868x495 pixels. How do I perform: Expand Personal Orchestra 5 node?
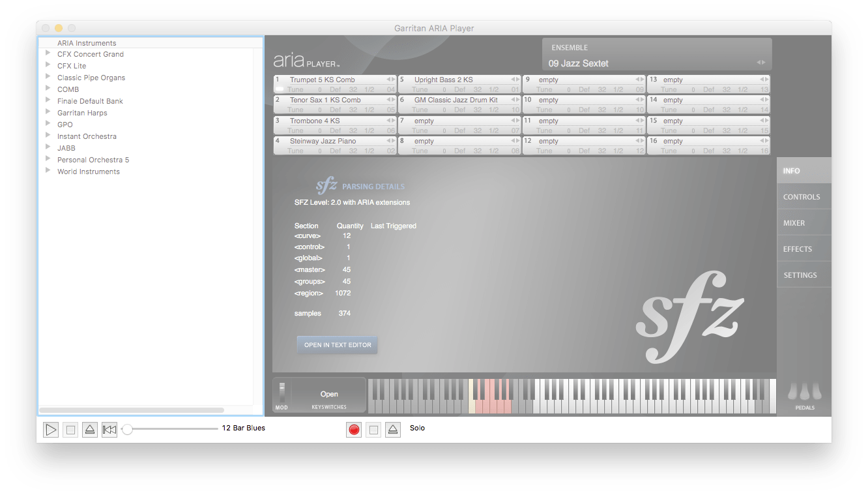(x=48, y=160)
